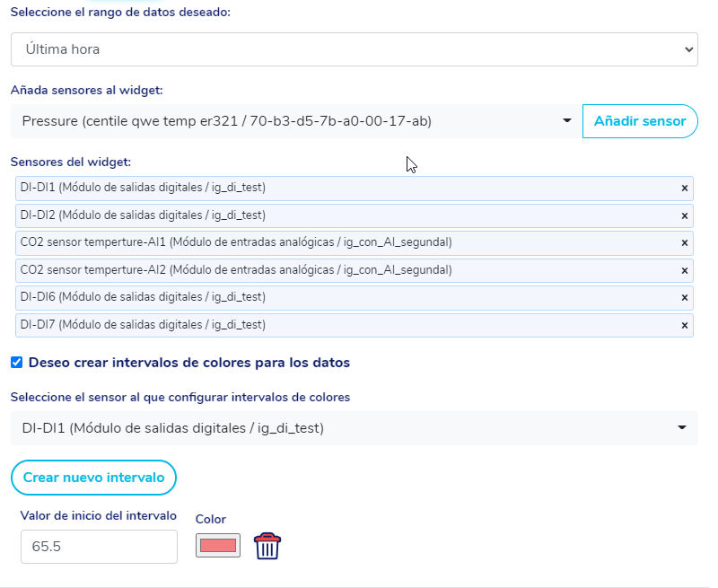Remove DI-DI2 sensor using its x icon
This screenshot has height=588, width=718.
684,215
